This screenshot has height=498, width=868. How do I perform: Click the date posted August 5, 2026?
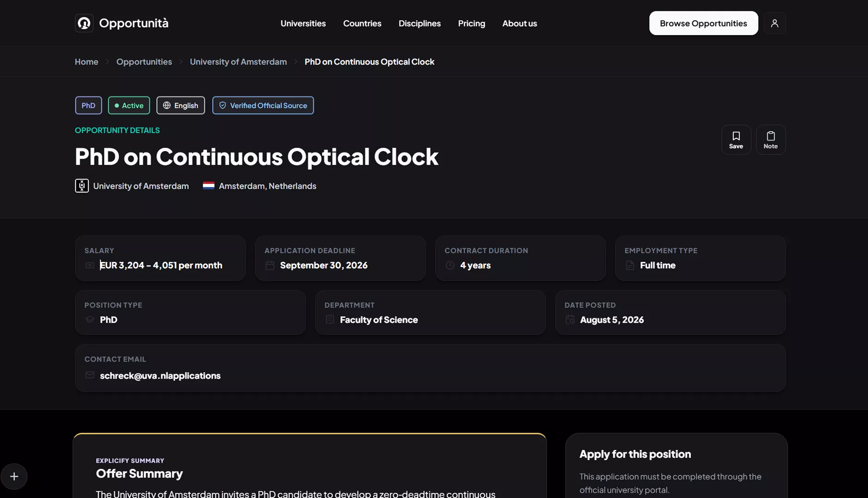pyautogui.click(x=612, y=320)
